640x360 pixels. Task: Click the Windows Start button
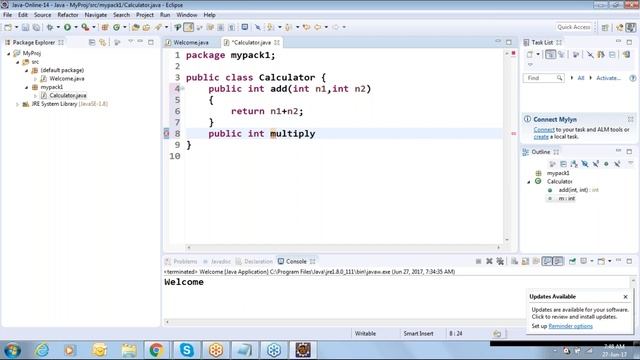point(13,350)
